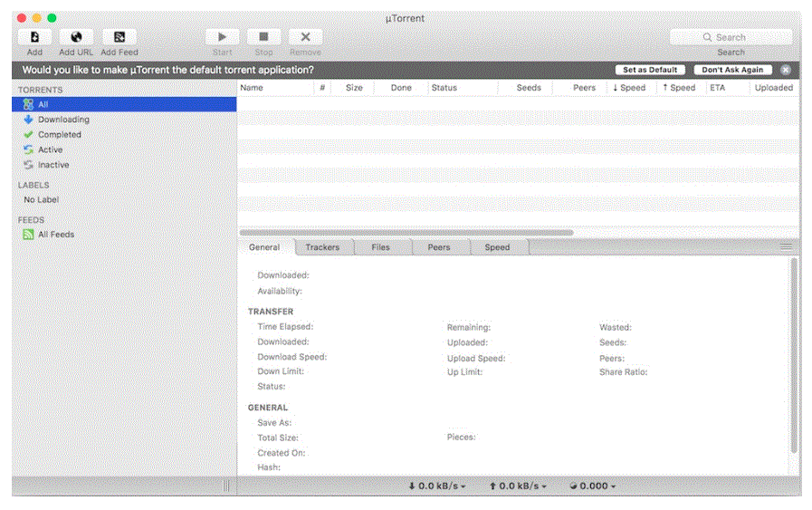Sort by Size column
812x510 pixels.
354,88
